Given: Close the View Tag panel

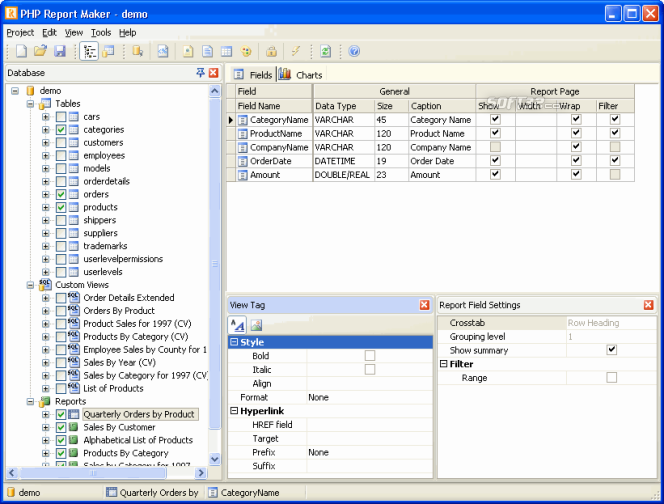Looking at the screenshot, I should tap(424, 305).
